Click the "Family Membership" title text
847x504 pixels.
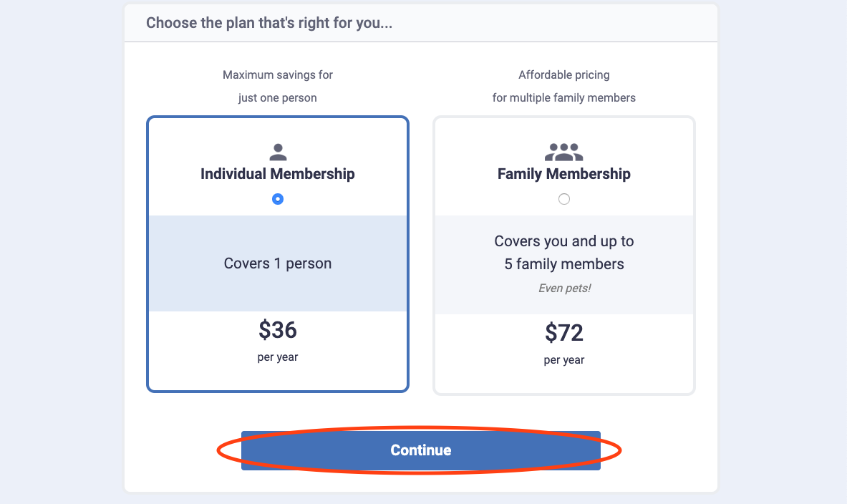click(564, 174)
